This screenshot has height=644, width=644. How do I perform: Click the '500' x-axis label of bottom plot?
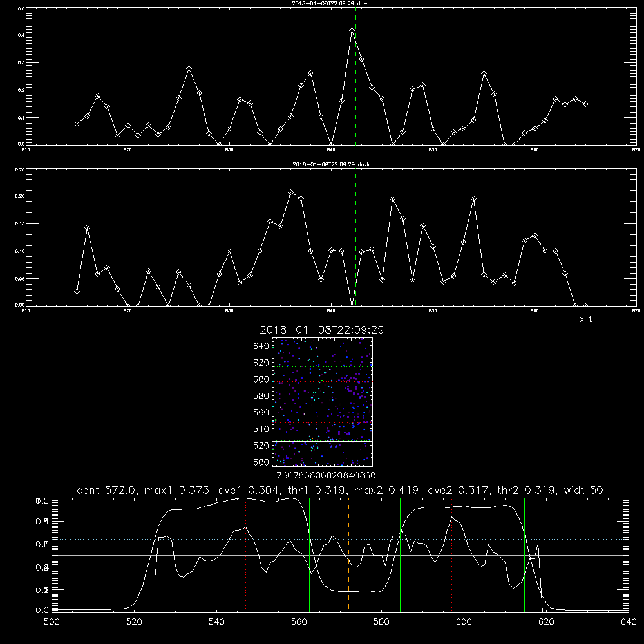point(52,622)
